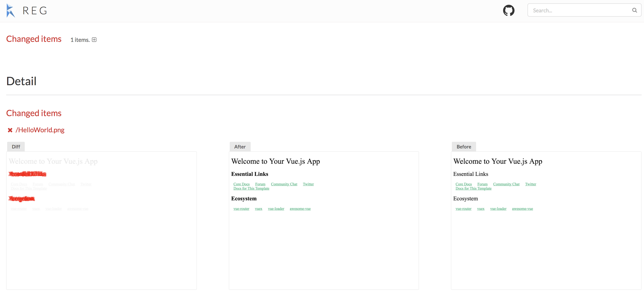Click the REG logo icon
This screenshot has height=306, width=644.
[10, 10]
